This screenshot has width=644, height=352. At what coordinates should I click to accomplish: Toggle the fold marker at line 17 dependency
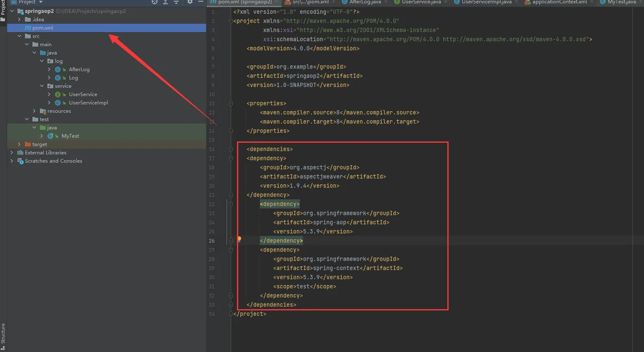click(x=231, y=158)
